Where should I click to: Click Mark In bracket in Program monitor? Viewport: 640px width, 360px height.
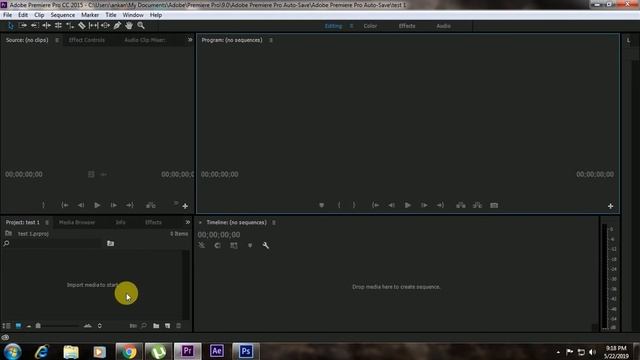click(339, 205)
